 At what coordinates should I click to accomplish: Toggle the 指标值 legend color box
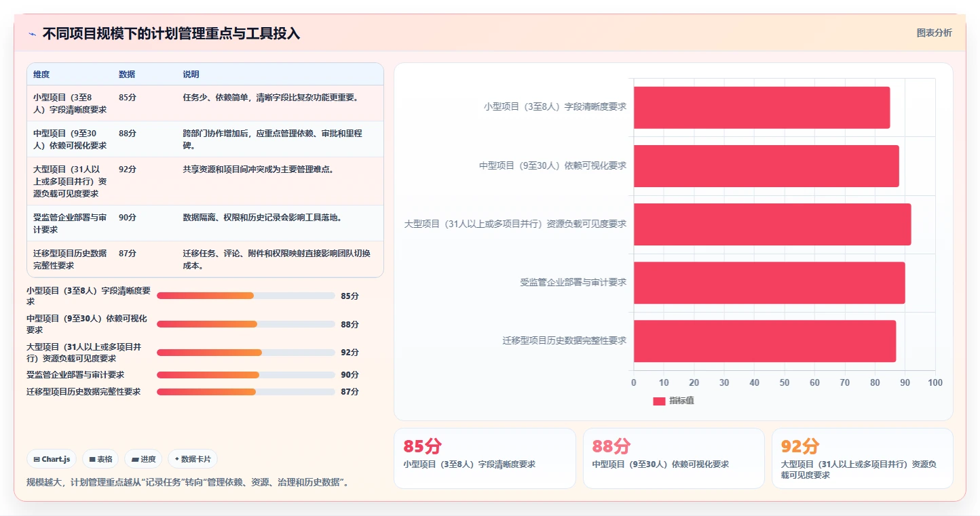[659, 401]
